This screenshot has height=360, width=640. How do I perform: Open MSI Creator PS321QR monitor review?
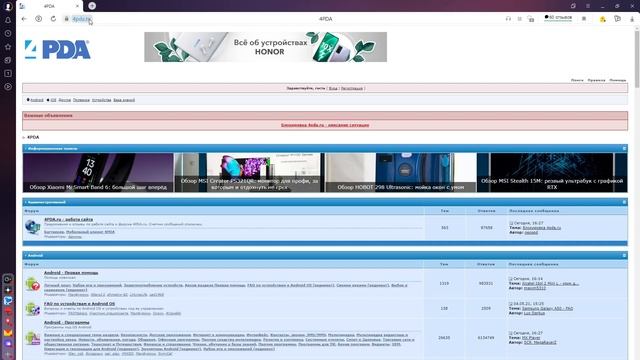(x=249, y=172)
